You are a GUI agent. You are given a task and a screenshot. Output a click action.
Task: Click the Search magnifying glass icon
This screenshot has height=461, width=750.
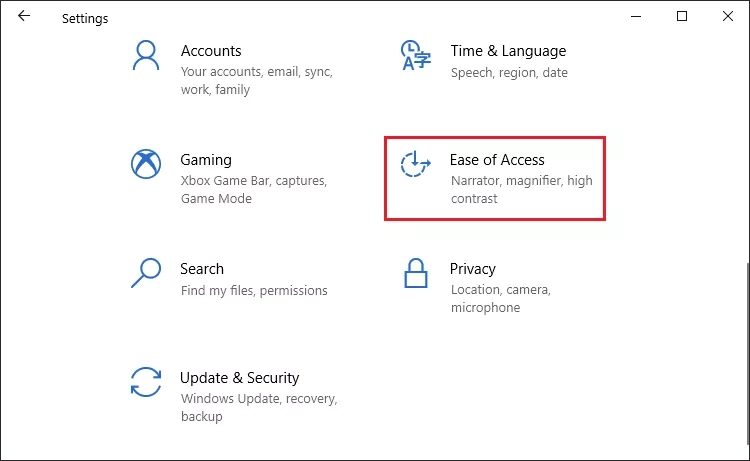click(x=146, y=273)
